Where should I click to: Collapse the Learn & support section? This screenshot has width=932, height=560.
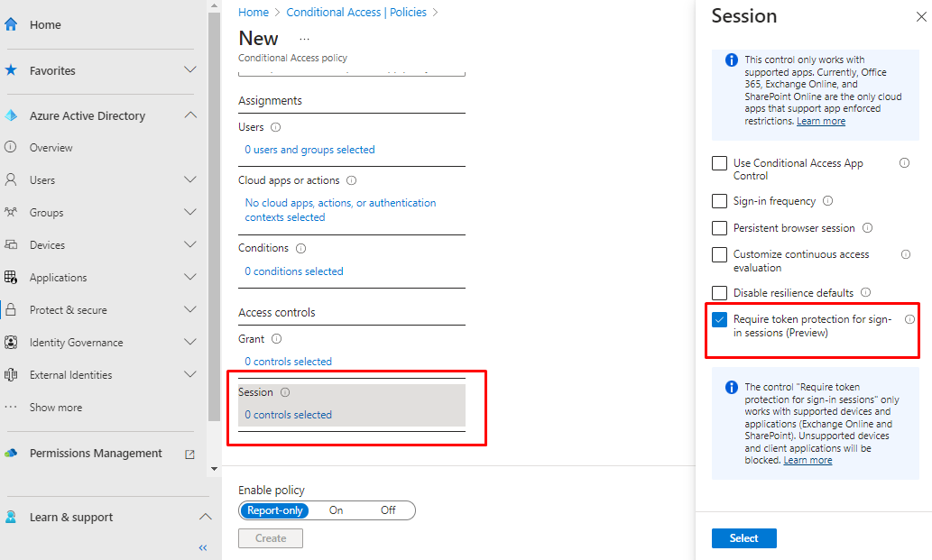click(x=205, y=517)
